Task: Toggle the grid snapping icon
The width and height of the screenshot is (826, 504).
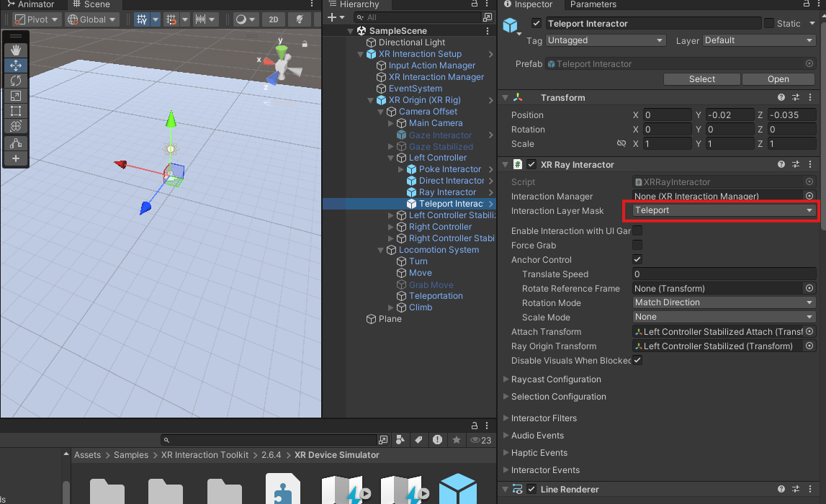Action: (171, 19)
